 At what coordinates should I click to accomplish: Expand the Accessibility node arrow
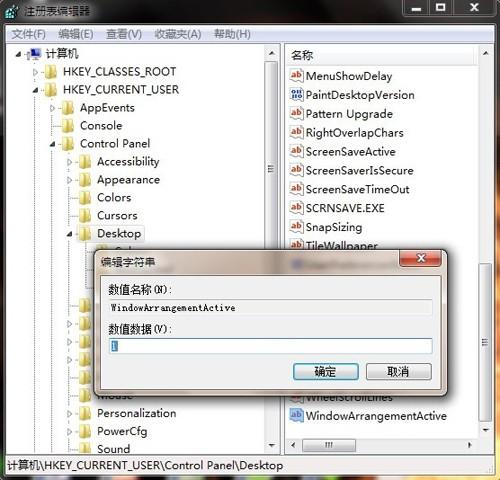[69, 162]
